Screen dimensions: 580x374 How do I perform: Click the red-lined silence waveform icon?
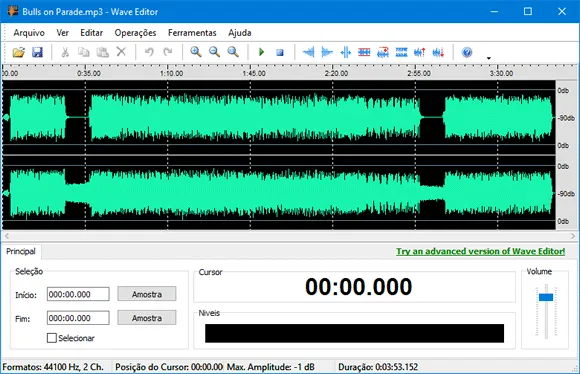point(364,52)
